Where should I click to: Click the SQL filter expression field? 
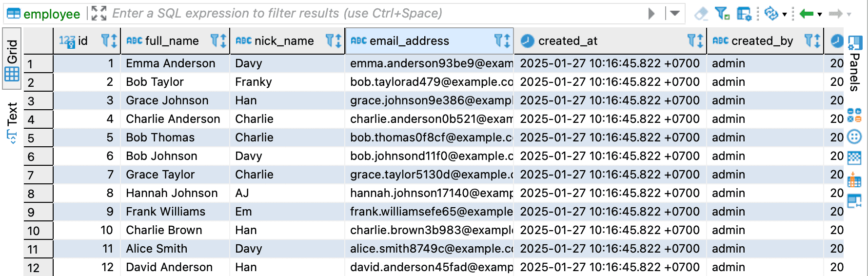375,14
